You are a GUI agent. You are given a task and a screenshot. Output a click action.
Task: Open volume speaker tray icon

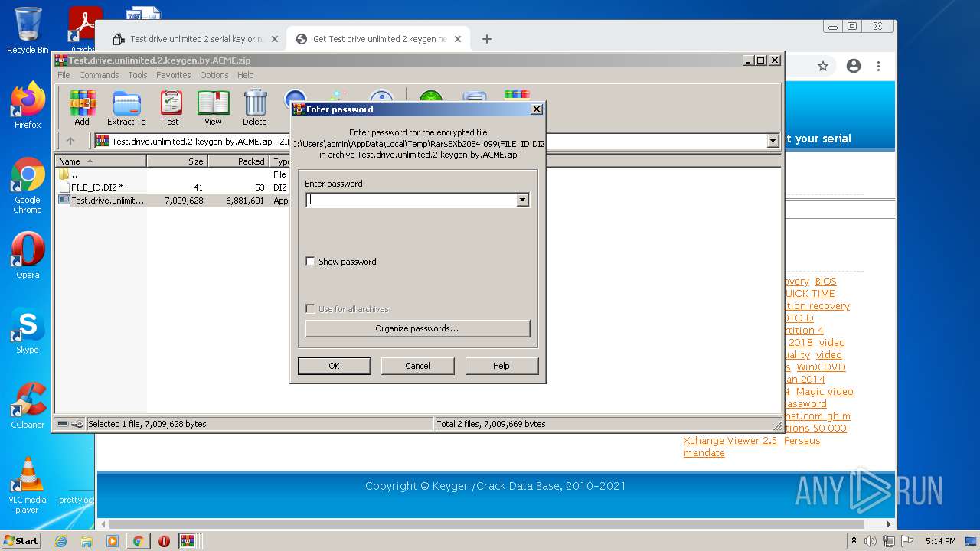click(x=871, y=541)
